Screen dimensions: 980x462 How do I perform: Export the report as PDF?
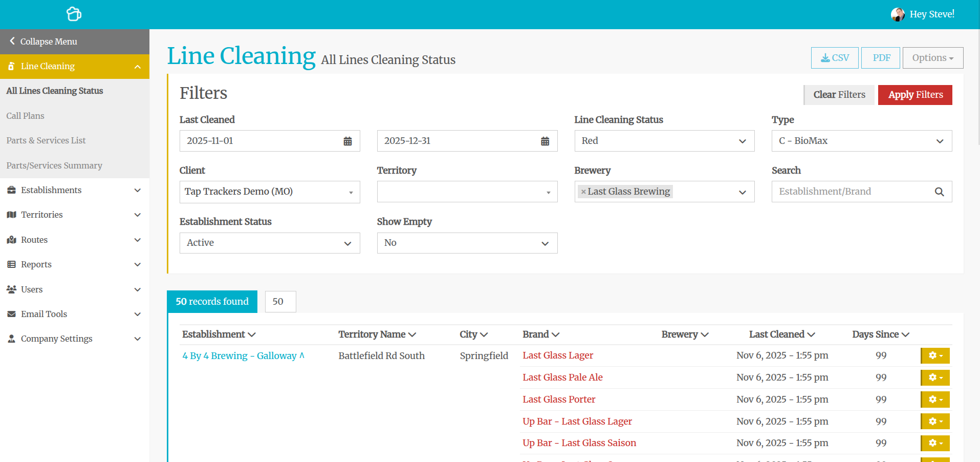(881, 58)
